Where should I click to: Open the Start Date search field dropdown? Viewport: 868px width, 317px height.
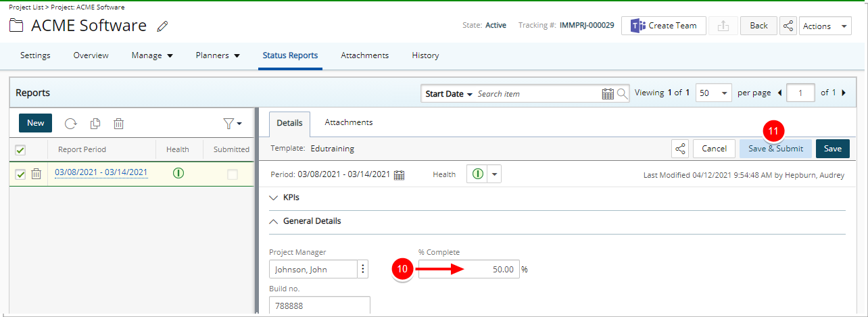coord(448,94)
